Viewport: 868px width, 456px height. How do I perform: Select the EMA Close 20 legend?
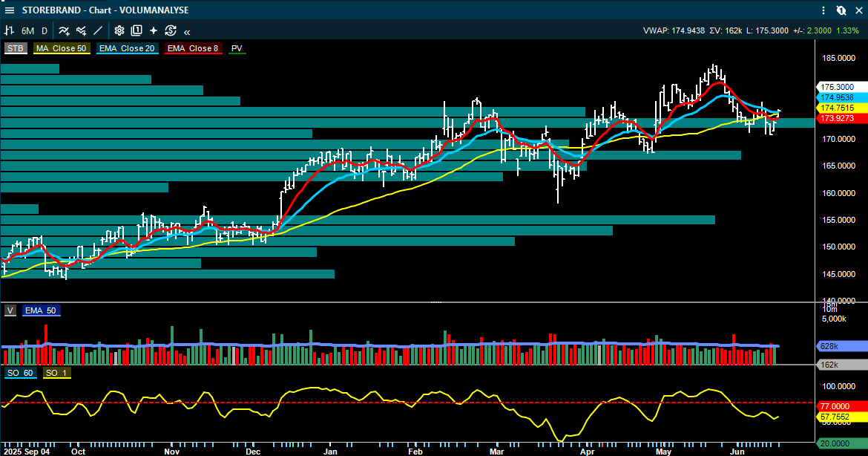pyautogui.click(x=128, y=48)
